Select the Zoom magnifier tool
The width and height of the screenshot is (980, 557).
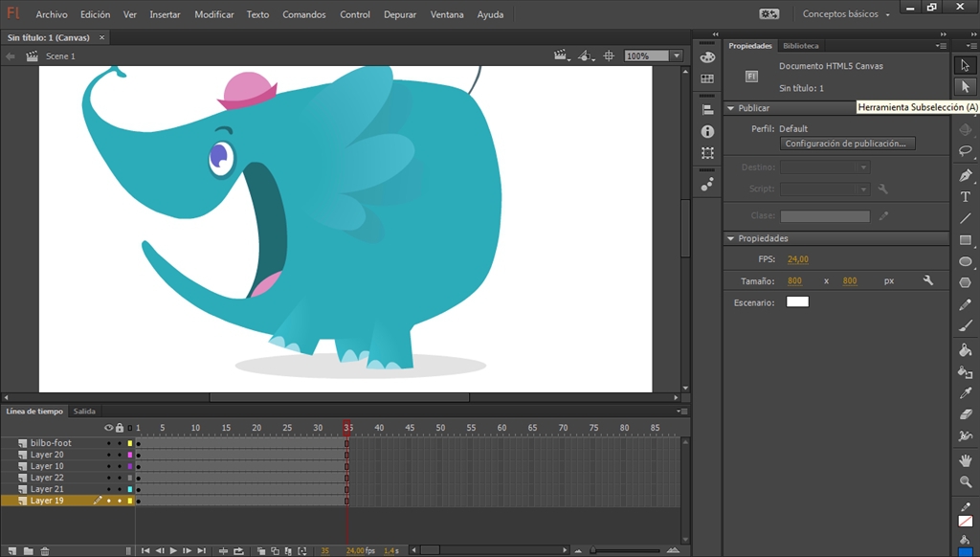[x=965, y=482]
